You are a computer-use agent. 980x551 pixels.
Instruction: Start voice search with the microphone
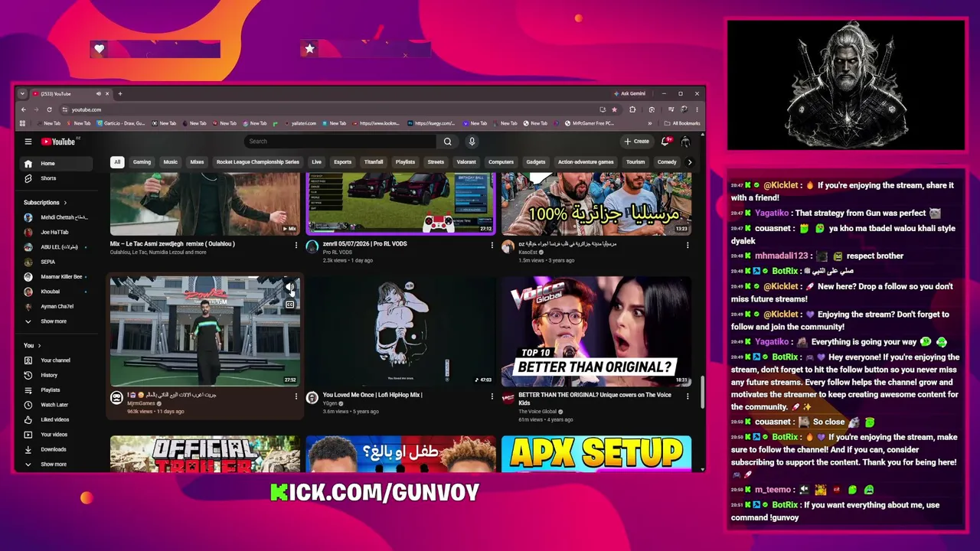(x=472, y=142)
